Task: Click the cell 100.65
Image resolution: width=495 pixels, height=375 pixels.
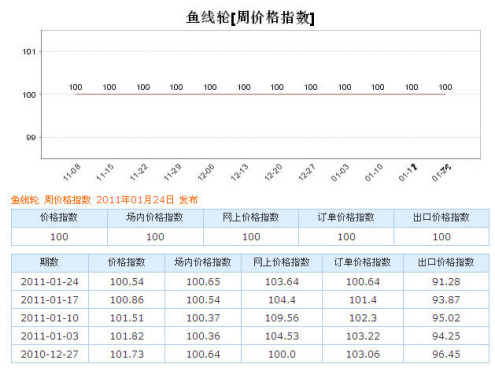Action: click(203, 282)
